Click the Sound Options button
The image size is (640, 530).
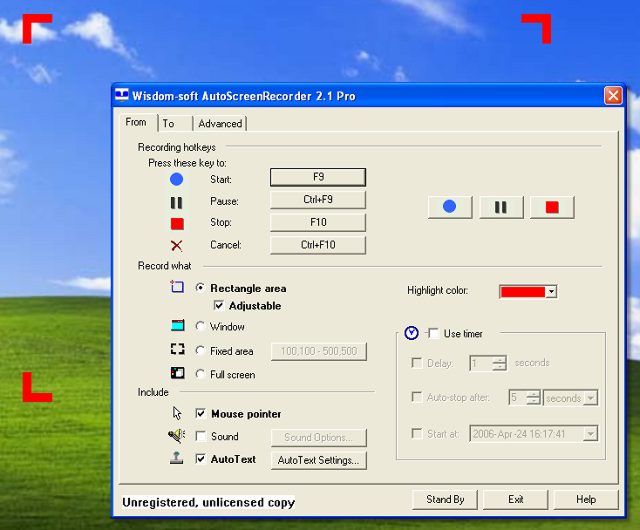(x=319, y=438)
